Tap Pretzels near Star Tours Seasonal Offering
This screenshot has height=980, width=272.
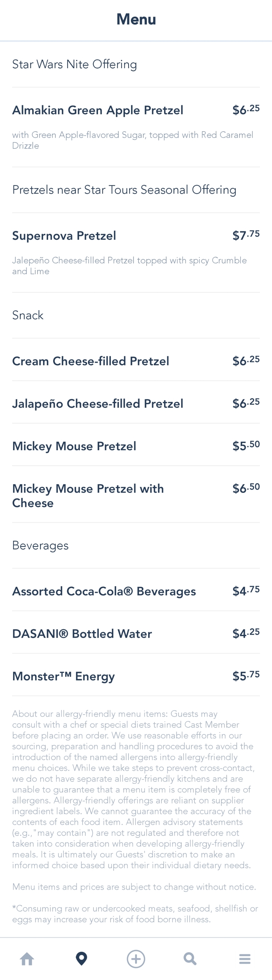click(x=124, y=190)
